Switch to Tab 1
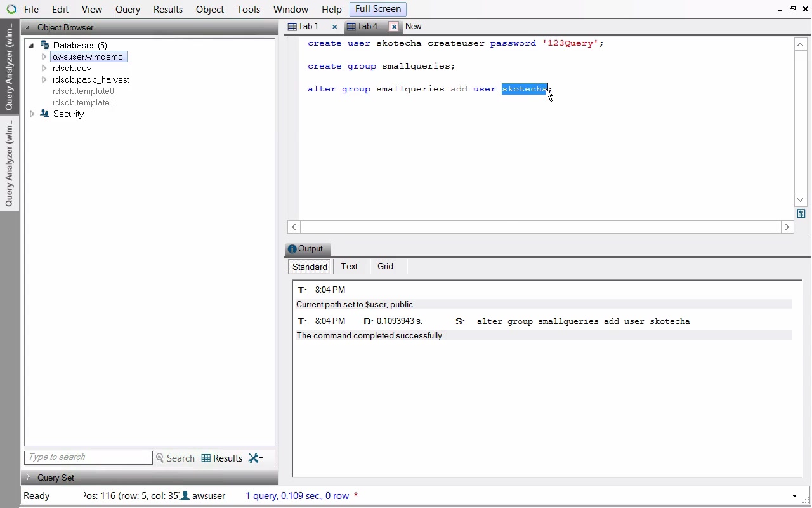 click(308, 27)
